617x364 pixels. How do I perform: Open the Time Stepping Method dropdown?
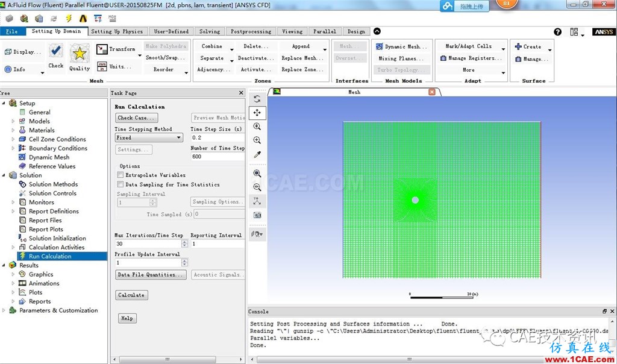[x=149, y=138]
